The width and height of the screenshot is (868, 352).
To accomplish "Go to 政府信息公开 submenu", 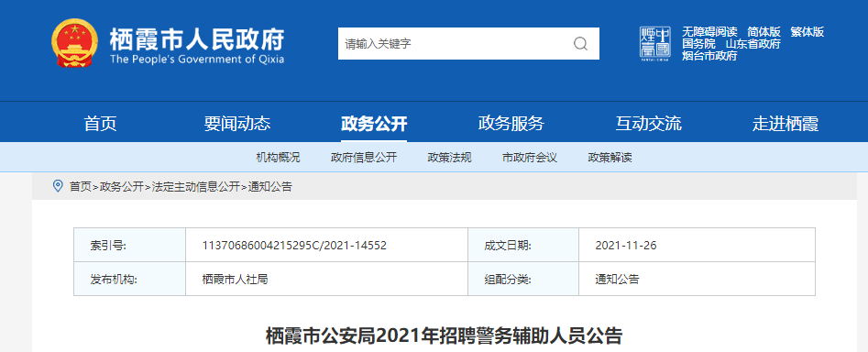I will coord(364,158).
